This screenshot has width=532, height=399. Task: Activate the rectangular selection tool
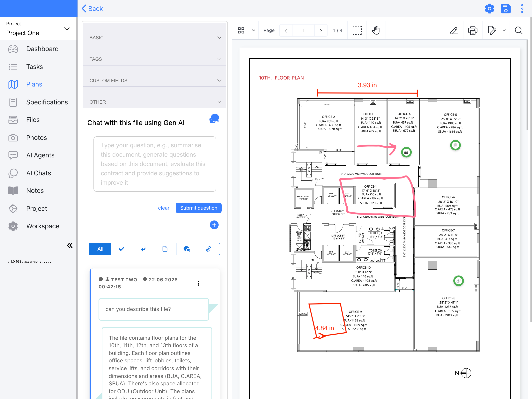click(x=357, y=31)
